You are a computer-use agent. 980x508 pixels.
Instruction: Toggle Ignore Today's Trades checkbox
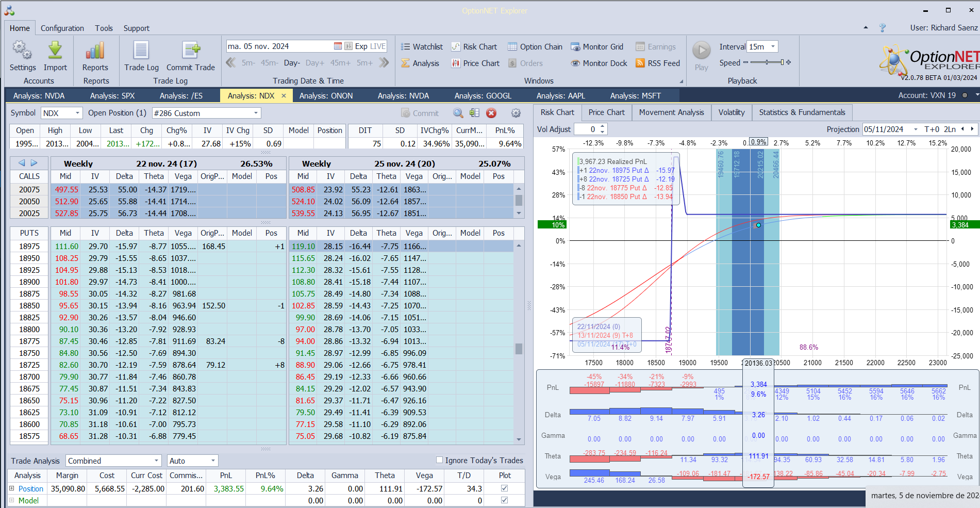(439, 460)
